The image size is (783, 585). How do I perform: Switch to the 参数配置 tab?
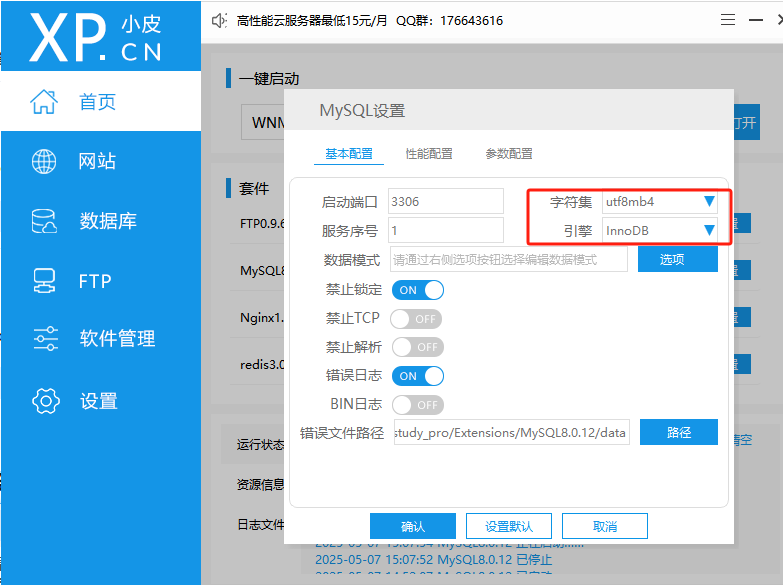tap(509, 154)
